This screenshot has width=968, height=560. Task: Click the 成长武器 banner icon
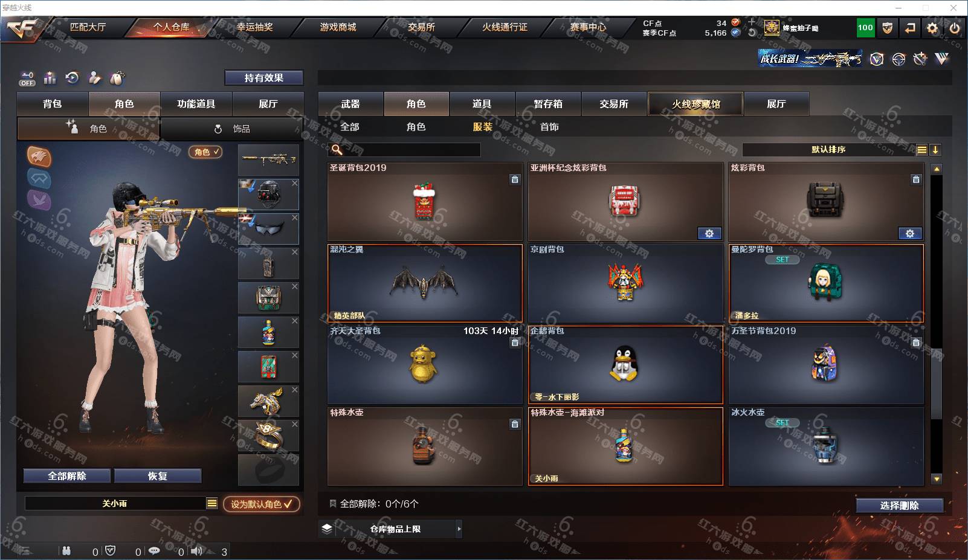tap(810, 59)
